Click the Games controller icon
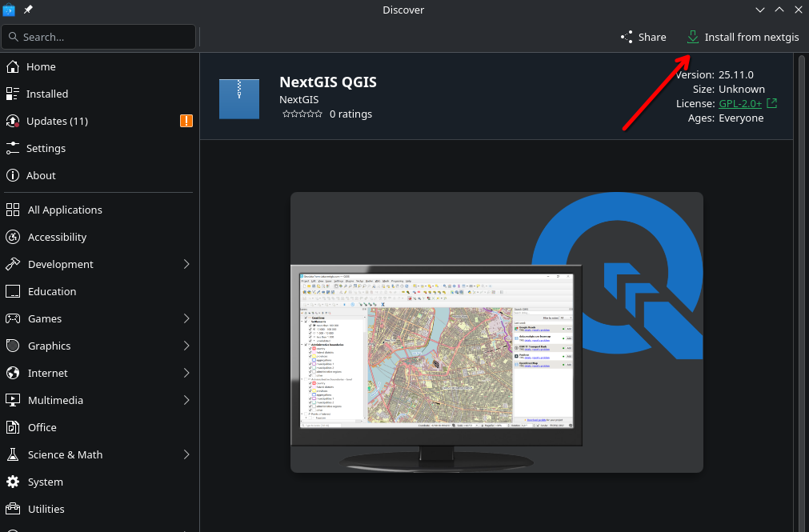The image size is (809, 532). pos(13,319)
